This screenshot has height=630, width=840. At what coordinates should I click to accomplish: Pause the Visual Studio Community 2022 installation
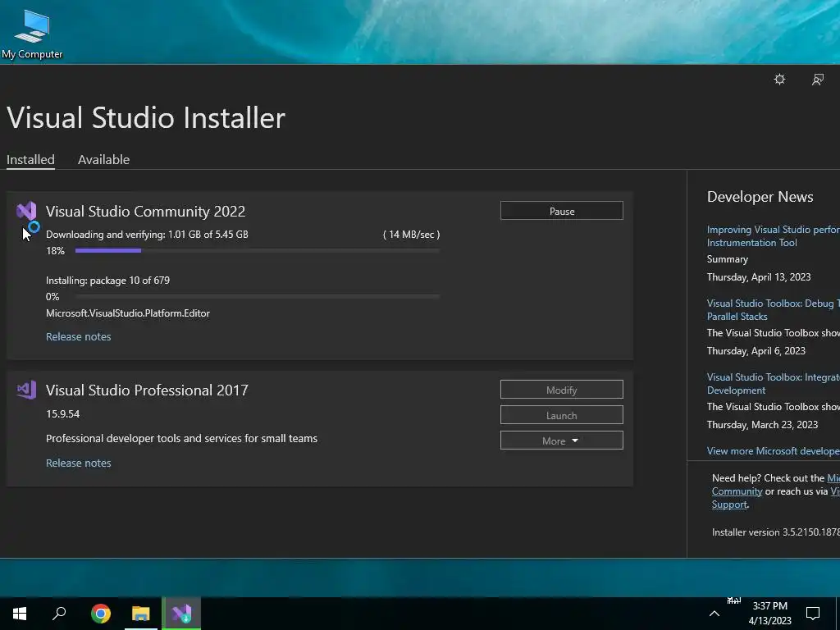click(x=561, y=211)
